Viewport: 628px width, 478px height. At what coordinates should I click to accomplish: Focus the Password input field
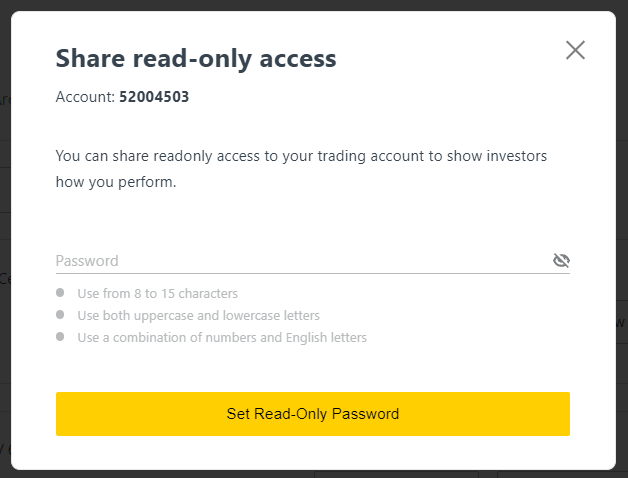click(300, 261)
